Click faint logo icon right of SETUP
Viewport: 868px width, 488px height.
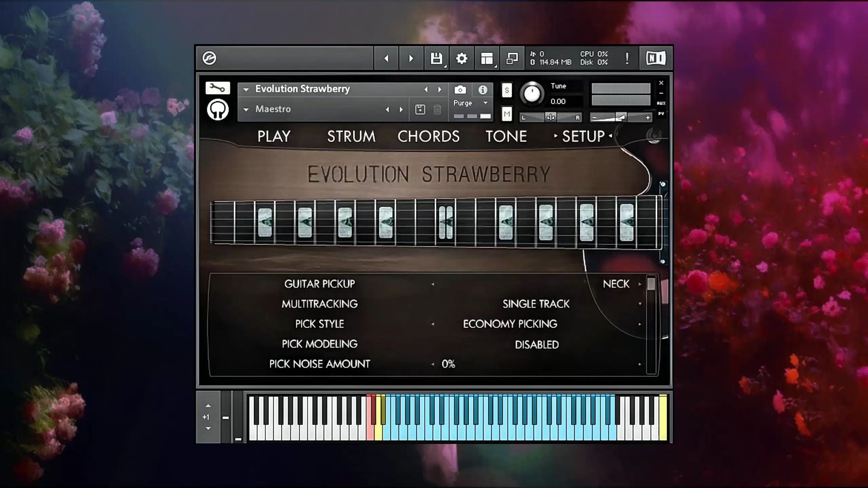point(654,136)
